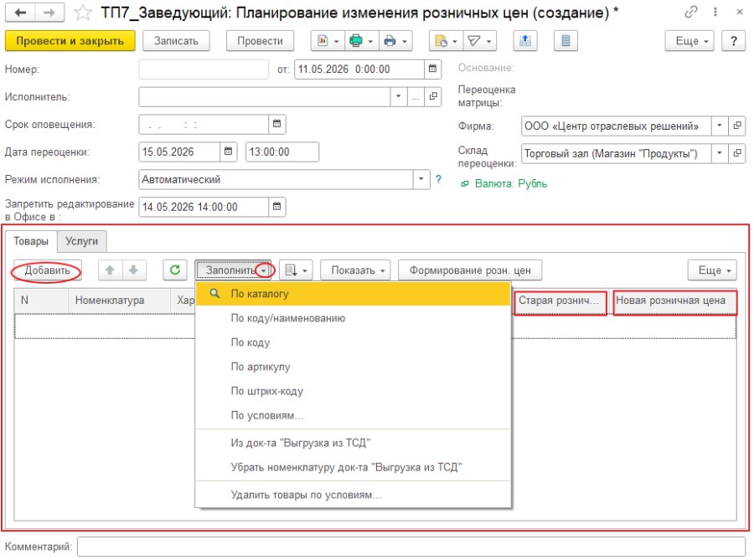Mark document as favorite with star
The image size is (754, 560).
click(x=83, y=13)
